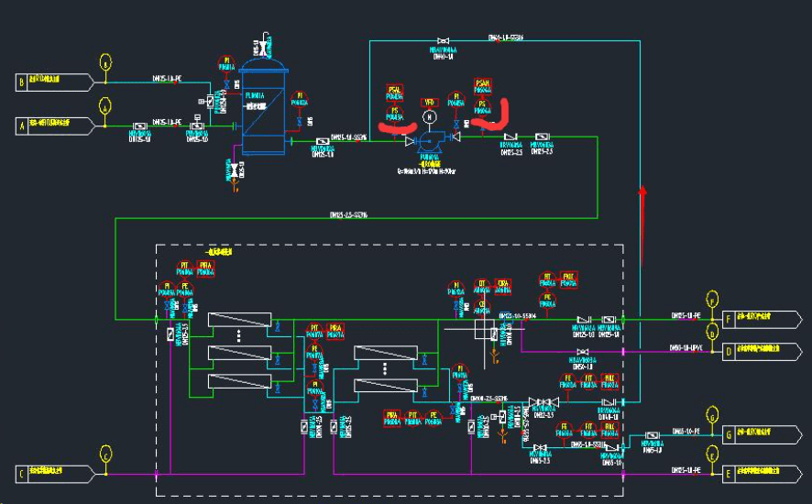Select the off-page connector flag E
The height and width of the screenshot is (504, 812).
pyautogui.click(x=762, y=474)
